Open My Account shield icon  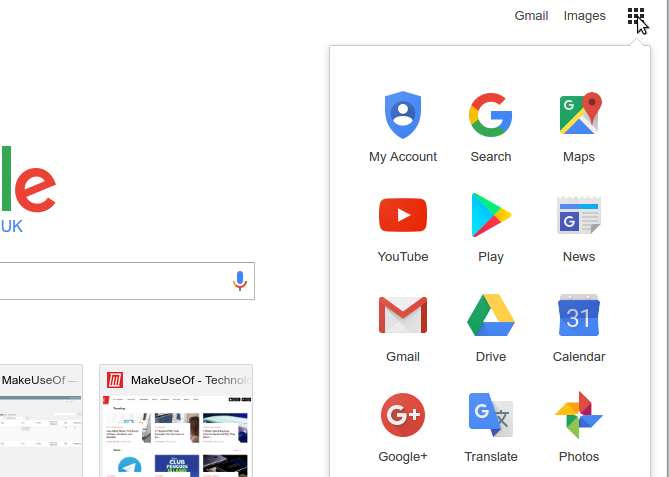tap(403, 115)
